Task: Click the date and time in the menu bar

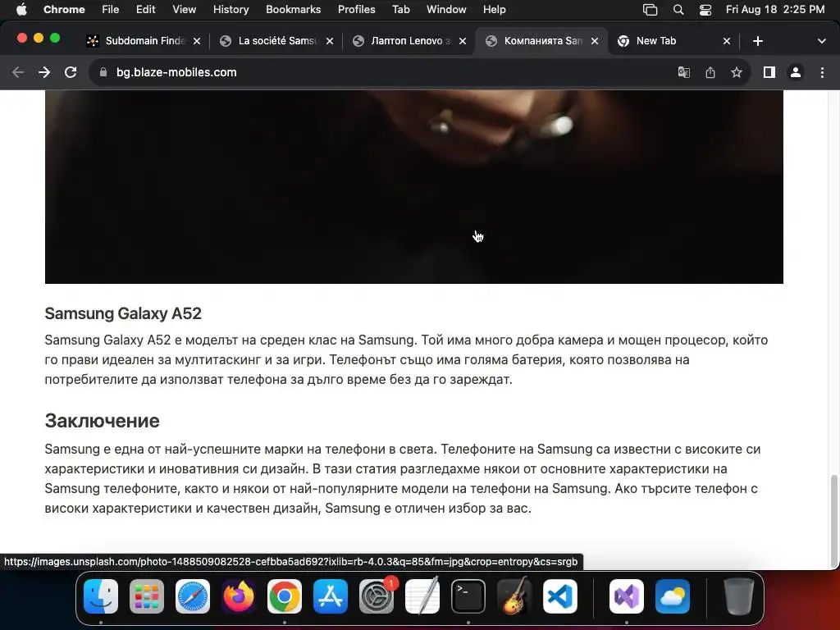Action: 775,9
